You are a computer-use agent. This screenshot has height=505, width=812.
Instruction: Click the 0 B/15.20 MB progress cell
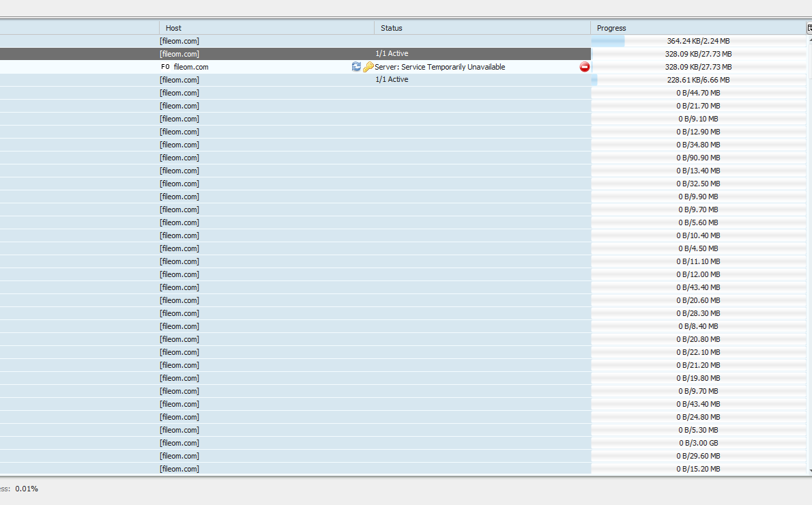(x=699, y=468)
